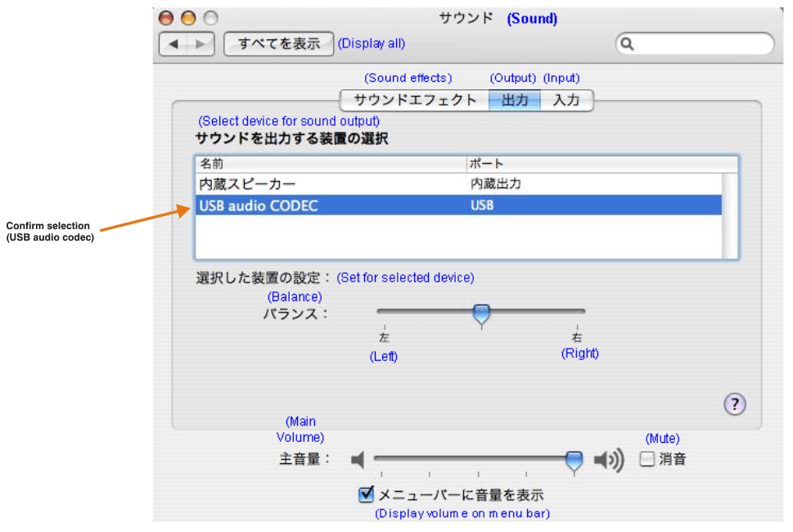Switch to the 入力 (Input) tab
793x532 pixels.
(x=567, y=100)
